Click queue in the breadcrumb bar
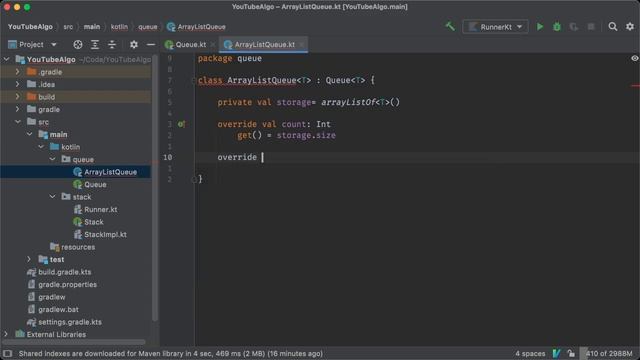The image size is (640, 360). tap(148, 27)
